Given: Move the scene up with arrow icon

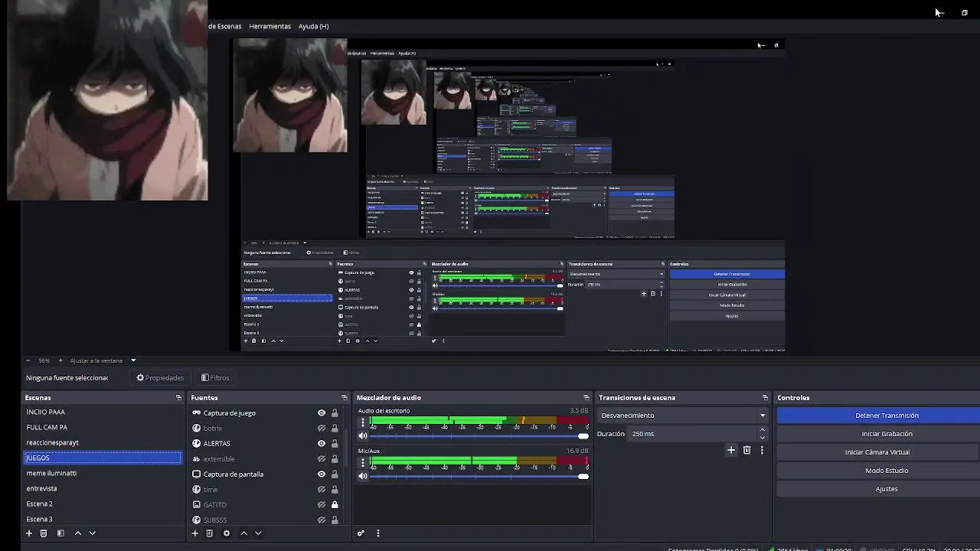Looking at the screenshot, I should point(77,533).
